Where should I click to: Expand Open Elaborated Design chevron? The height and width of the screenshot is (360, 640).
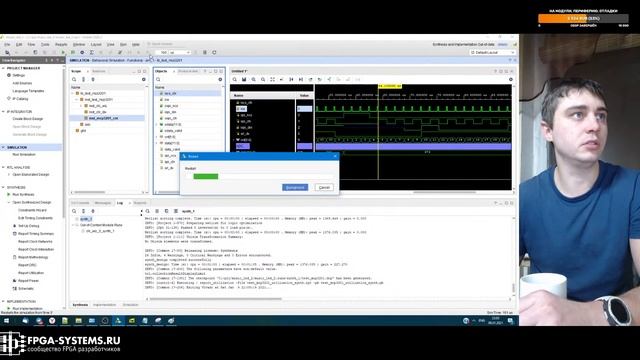[x=9, y=175]
